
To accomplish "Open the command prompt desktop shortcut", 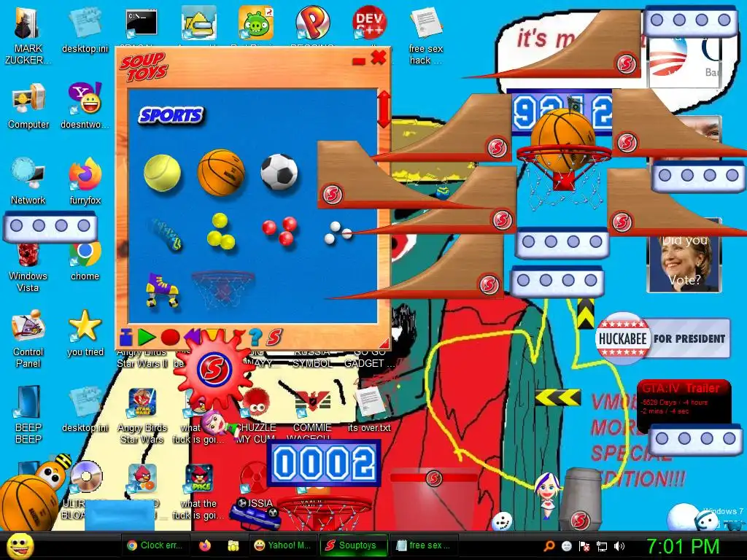I will point(142,25).
